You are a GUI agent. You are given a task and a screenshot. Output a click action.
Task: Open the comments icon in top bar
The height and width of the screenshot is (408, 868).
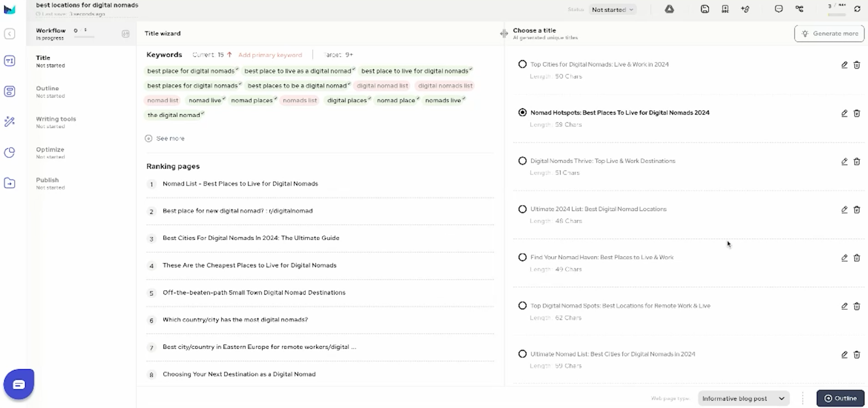point(778,9)
